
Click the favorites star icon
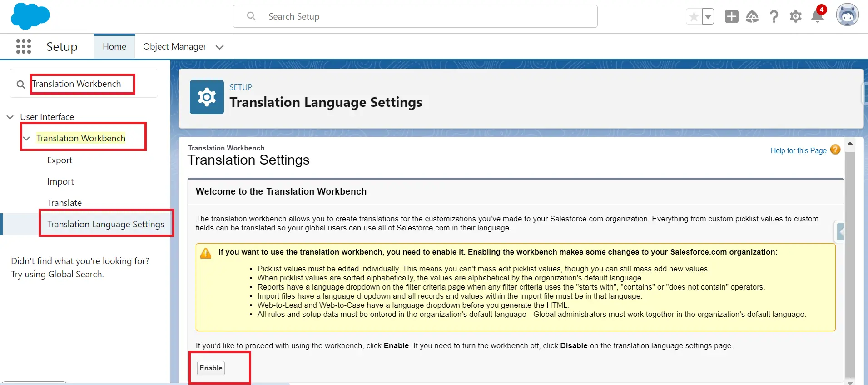click(x=694, y=17)
